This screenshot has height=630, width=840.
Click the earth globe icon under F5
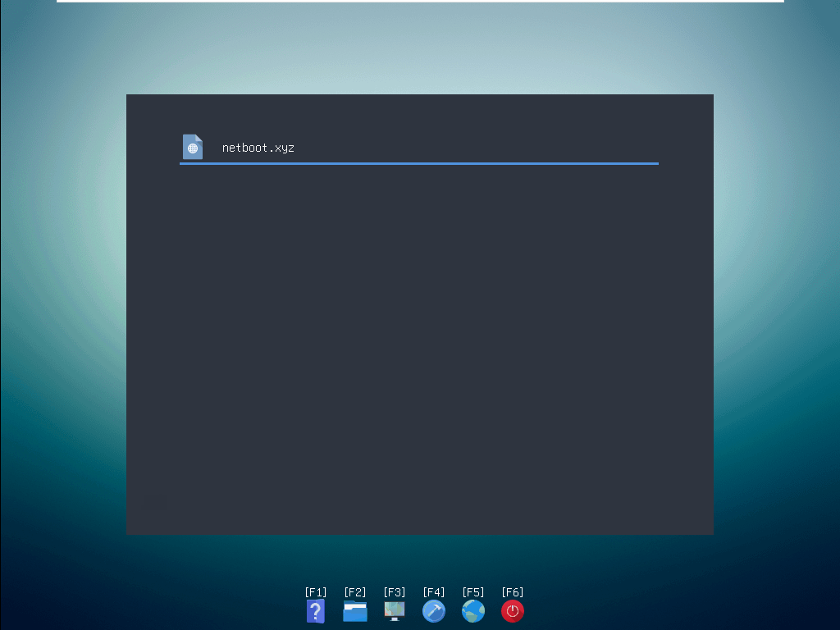pyautogui.click(x=473, y=611)
